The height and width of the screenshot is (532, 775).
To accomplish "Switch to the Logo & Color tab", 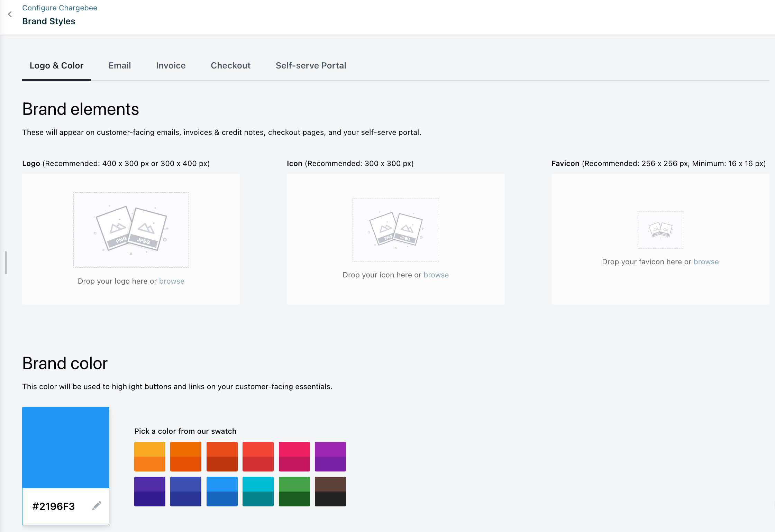I will (56, 66).
